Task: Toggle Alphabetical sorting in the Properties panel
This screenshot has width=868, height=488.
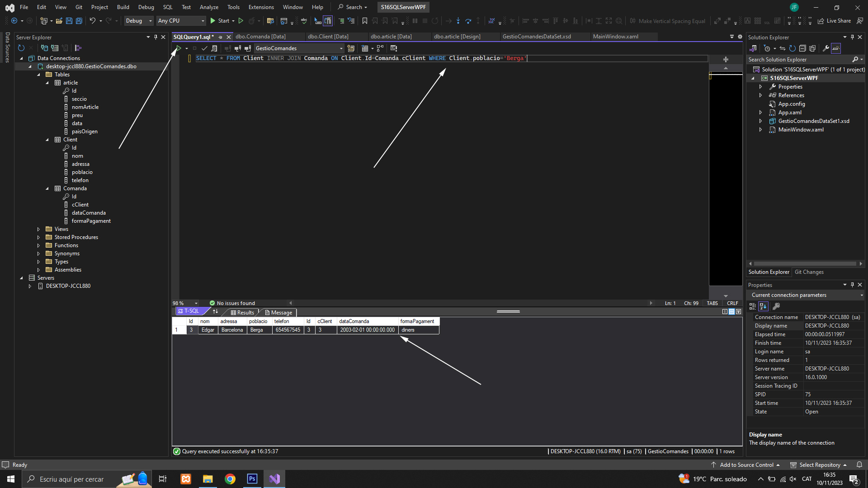Action: pyautogui.click(x=763, y=306)
